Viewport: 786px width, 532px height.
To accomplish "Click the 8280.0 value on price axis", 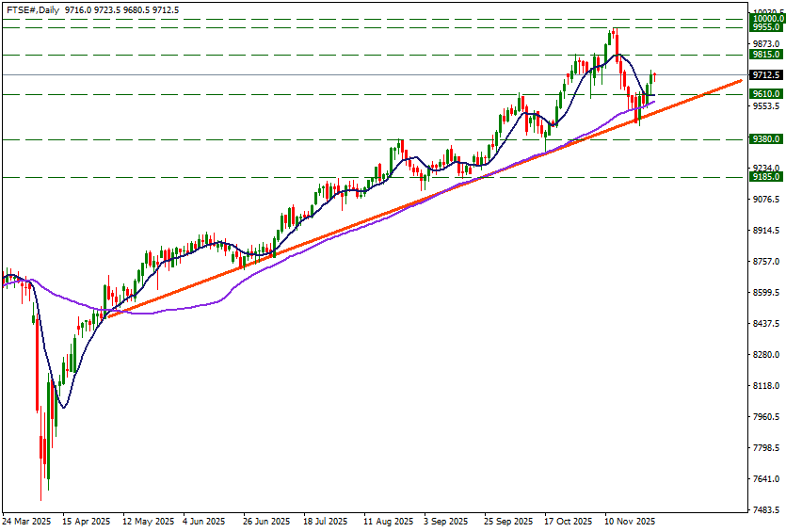I will coord(767,355).
